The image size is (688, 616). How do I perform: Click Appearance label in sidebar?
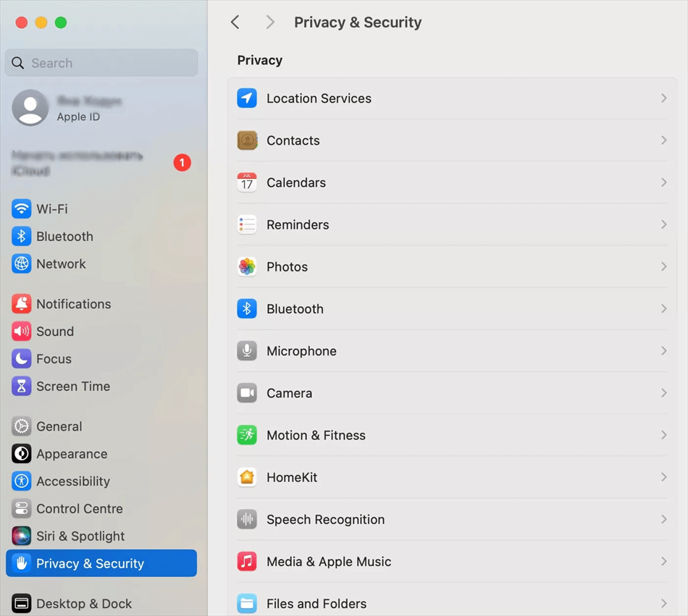(x=72, y=454)
